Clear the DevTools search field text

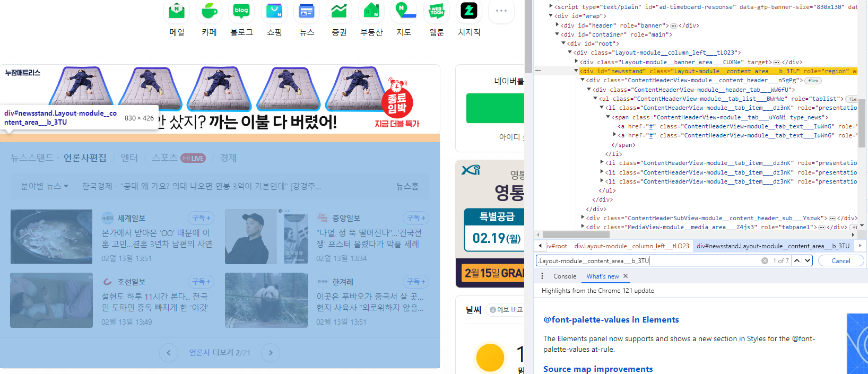[765, 260]
